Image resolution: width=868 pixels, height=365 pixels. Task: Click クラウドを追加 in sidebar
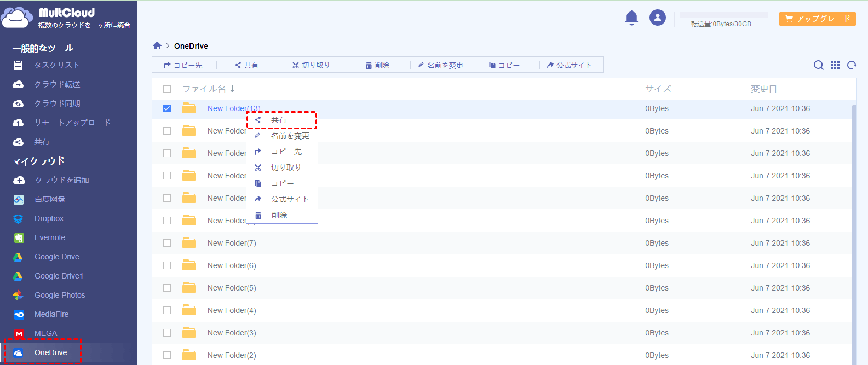[62, 180]
